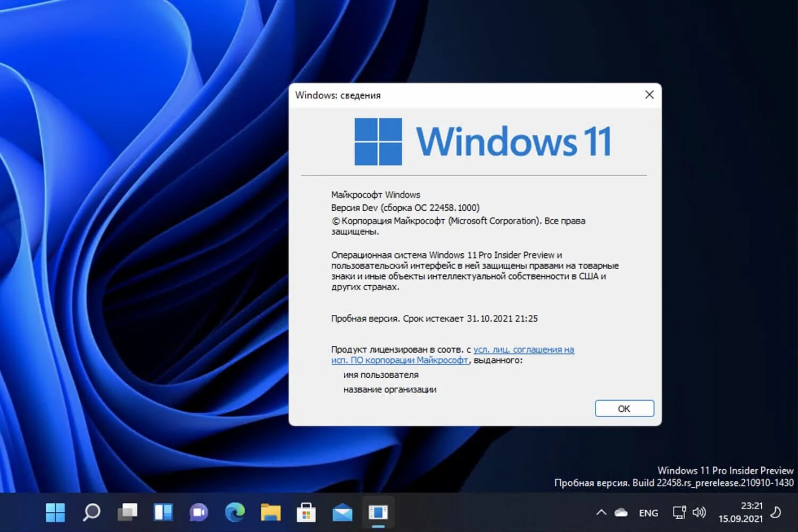The height and width of the screenshot is (532, 798).
Task: Open the OneDrive cloud tray icon
Action: pyautogui.click(x=621, y=513)
